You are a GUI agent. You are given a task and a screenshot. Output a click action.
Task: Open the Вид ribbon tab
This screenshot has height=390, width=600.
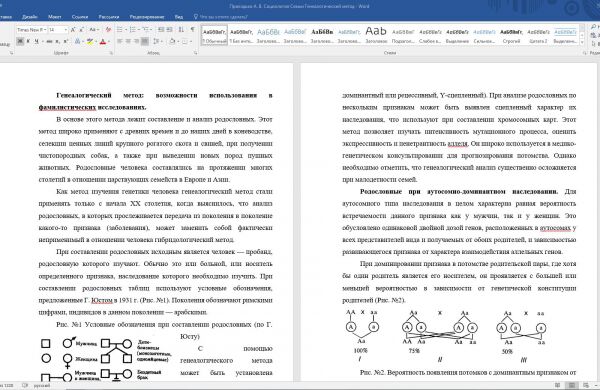click(179, 17)
